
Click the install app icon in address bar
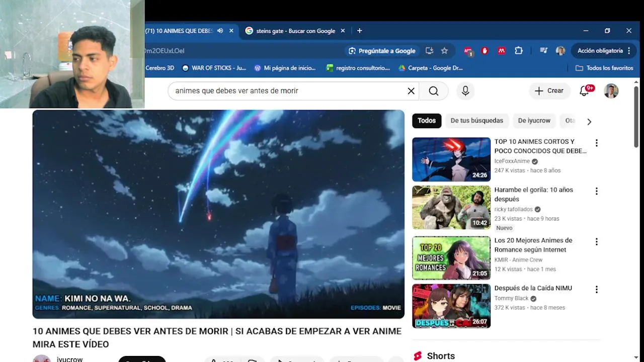click(429, 51)
